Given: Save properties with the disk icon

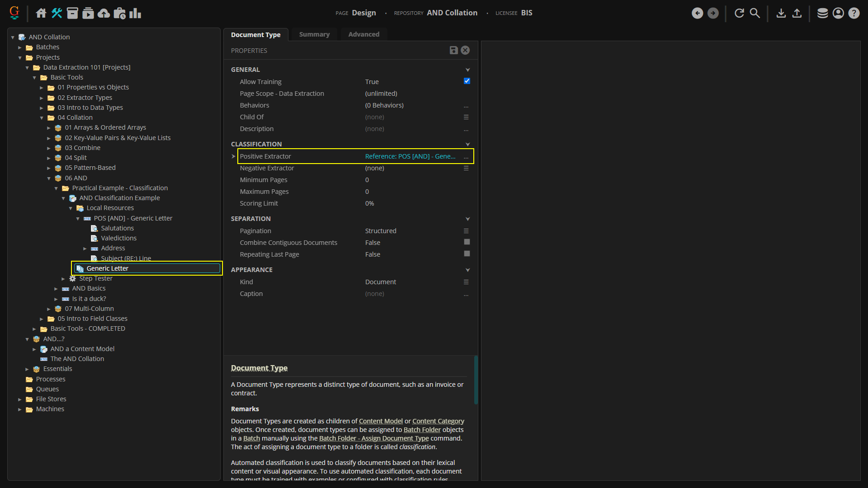Looking at the screenshot, I should pos(453,50).
